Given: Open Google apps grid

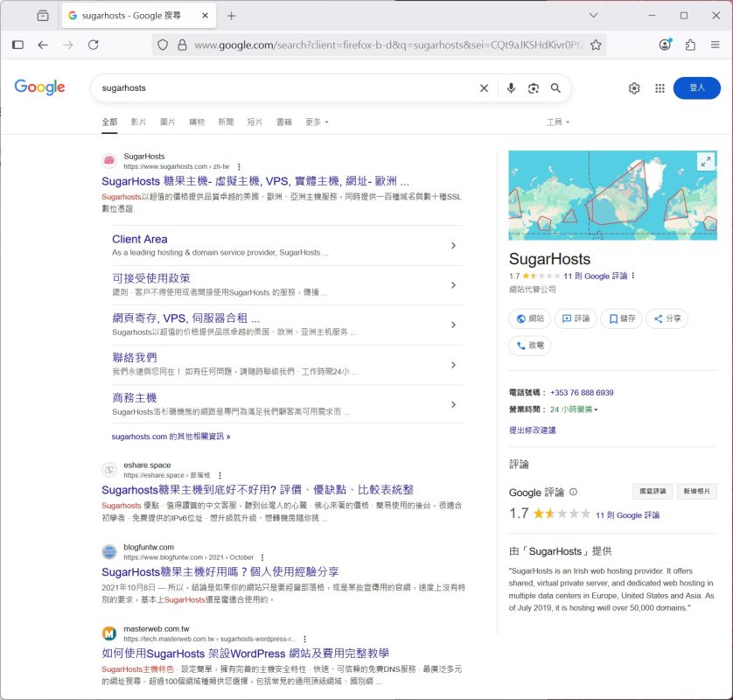Looking at the screenshot, I should pos(660,87).
